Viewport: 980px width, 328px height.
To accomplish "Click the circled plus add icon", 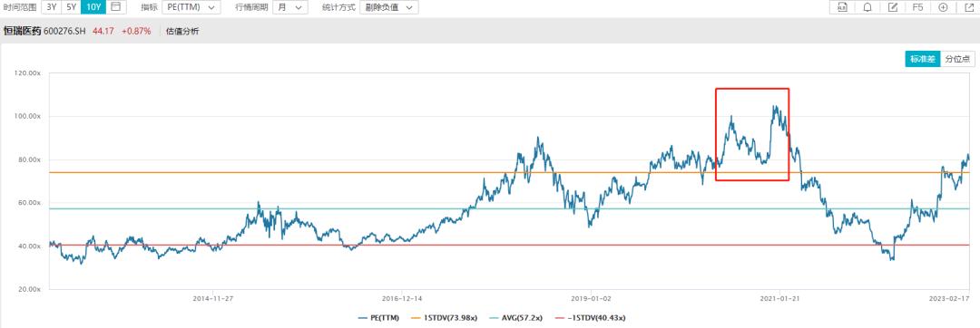I will point(943,7).
